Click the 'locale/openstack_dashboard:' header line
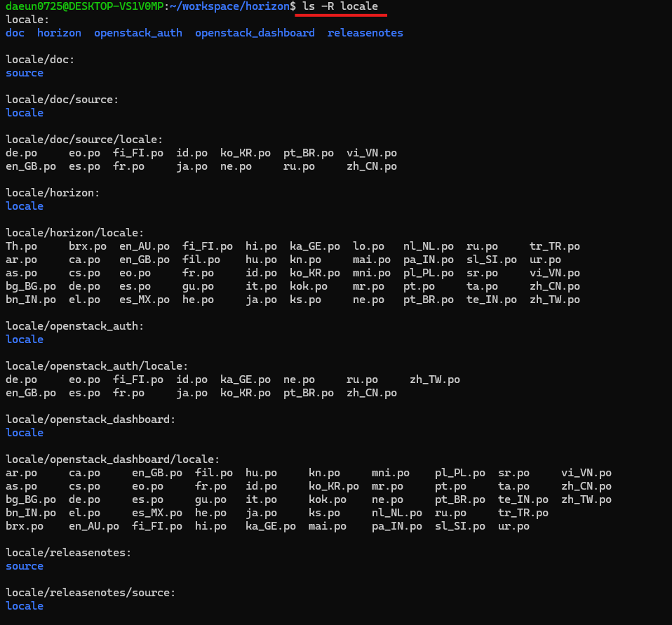Screen dimensions: 672x625 coord(91,419)
